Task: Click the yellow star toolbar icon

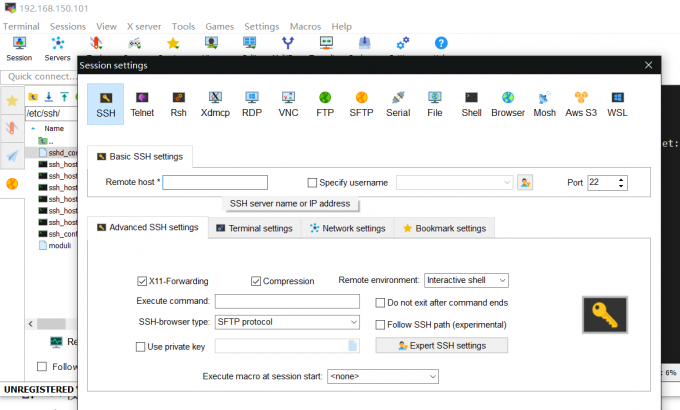Action: 173,43
